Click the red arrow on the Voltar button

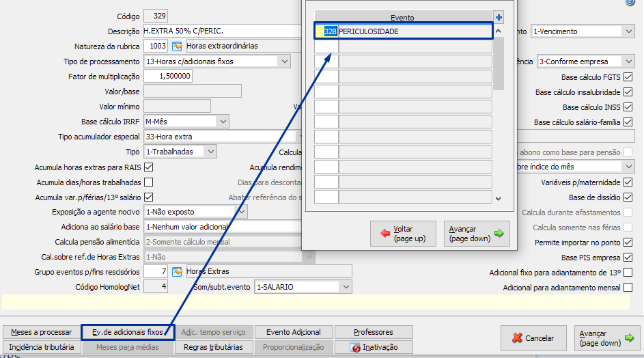point(385,234)
